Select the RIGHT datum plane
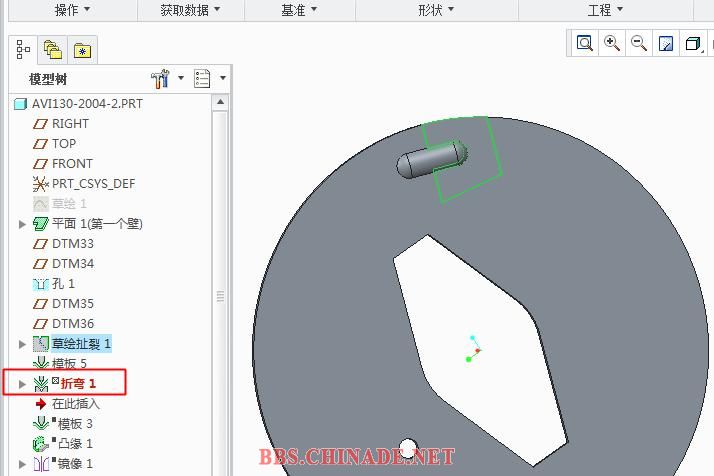 coord(70,124)
